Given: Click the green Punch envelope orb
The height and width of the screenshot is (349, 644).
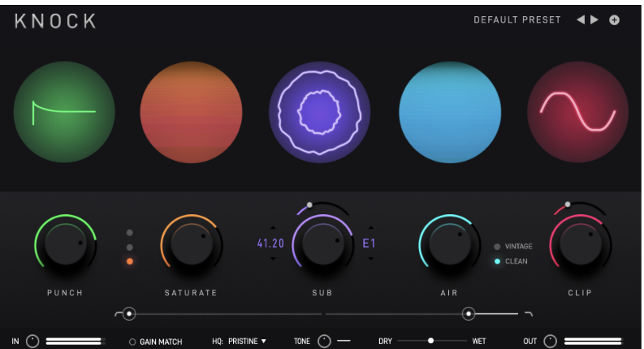Looking at the screenshot, I should click(64, 112).
